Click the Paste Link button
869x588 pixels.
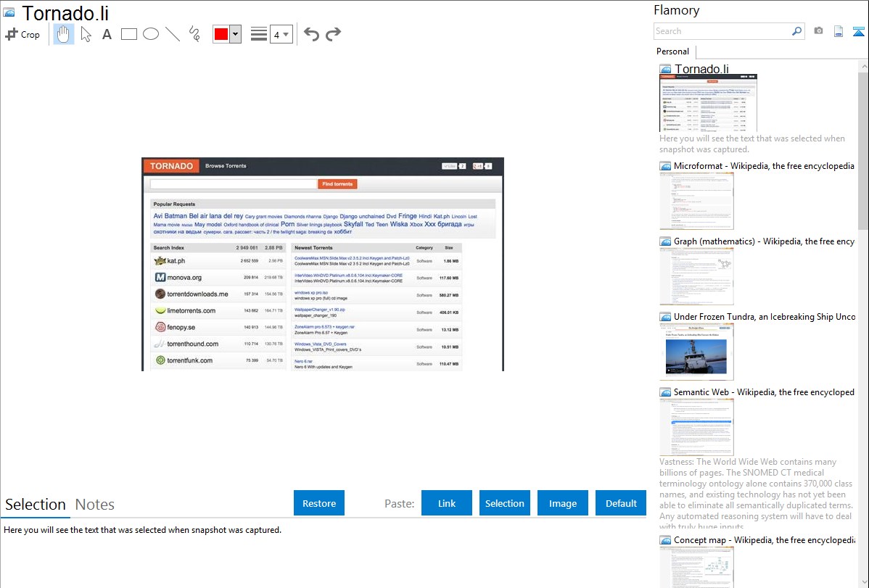click(447, 503)
